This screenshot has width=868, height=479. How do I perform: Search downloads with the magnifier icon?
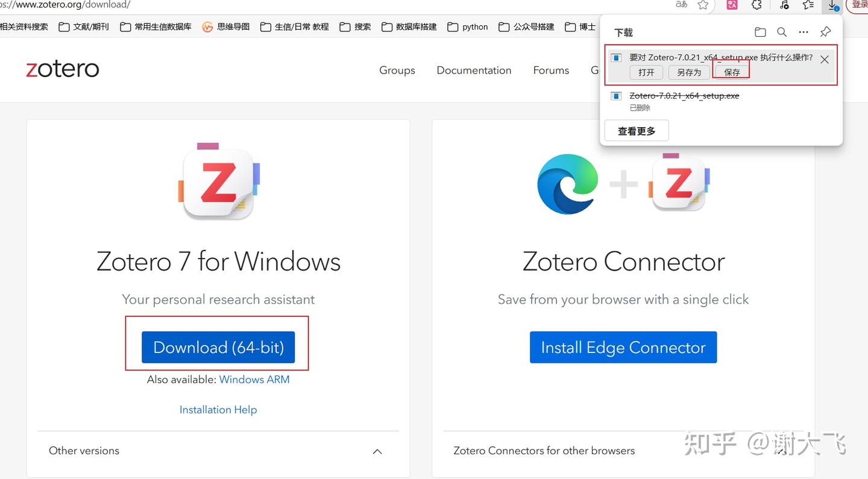782,32
